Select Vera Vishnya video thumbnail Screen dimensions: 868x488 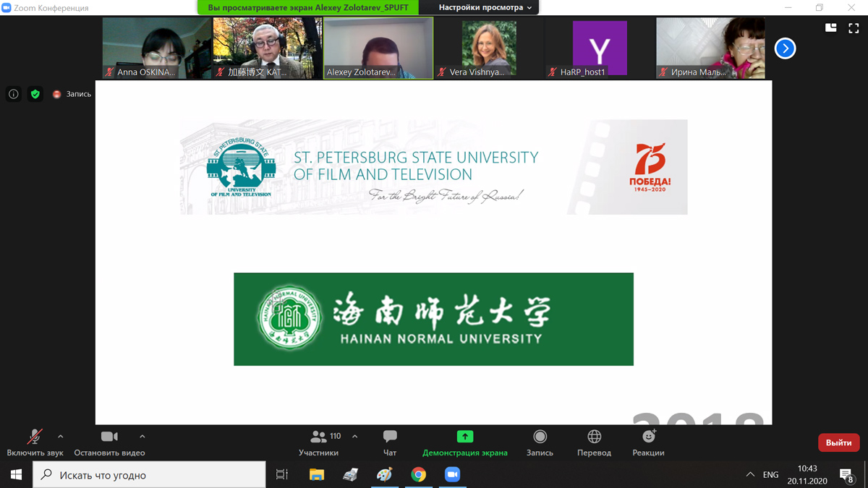(489, 48)
